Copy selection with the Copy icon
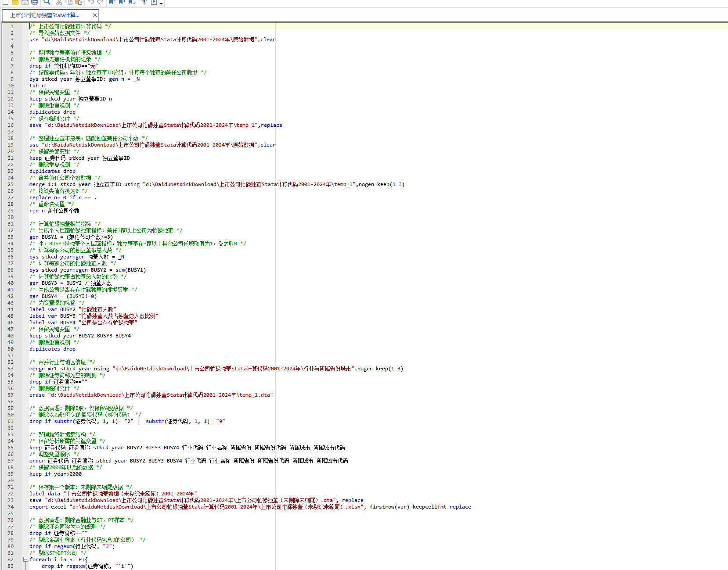Image resolution: width=728 pixels, height=570 pixels. pos(69,2)
